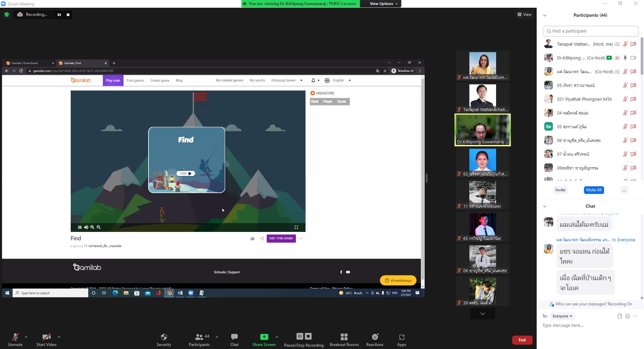Show more video thumbnails with down chevron

pyautogui.click(x=482, y=314)
